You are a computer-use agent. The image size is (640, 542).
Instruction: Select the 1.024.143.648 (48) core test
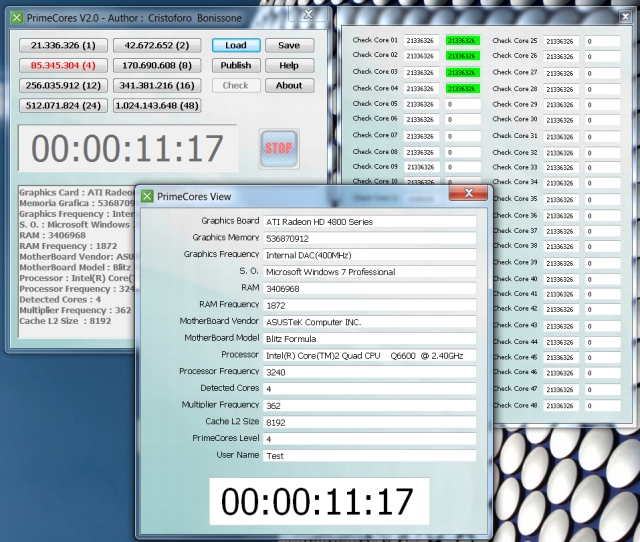[157, 105]
